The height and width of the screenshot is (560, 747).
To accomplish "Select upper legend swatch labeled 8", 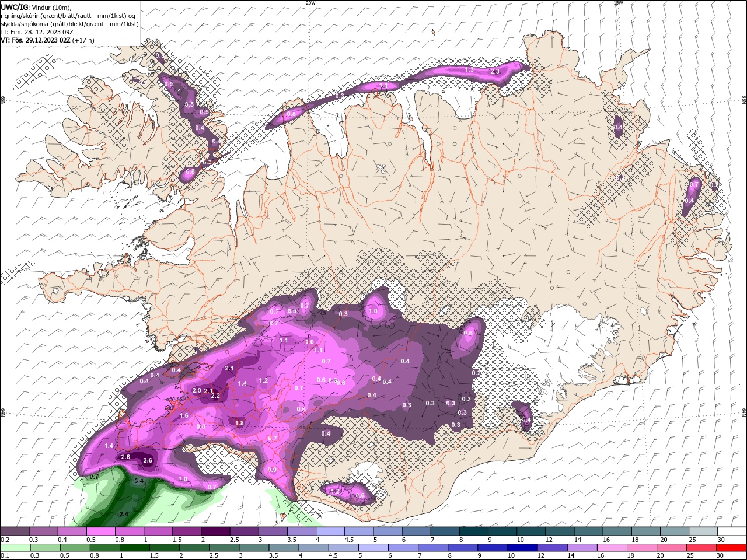I will 474,531.
